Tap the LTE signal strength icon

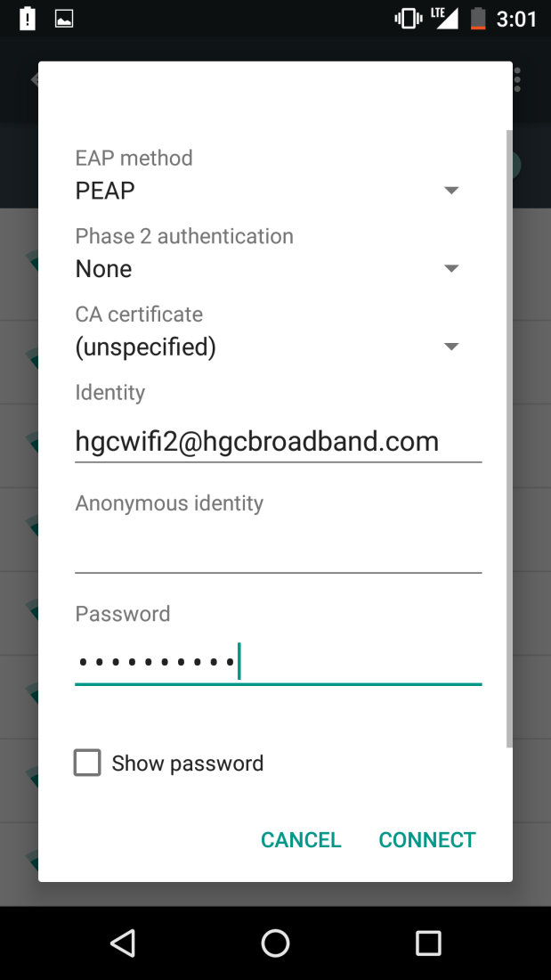pyautogui.click(x=444, y=18)
